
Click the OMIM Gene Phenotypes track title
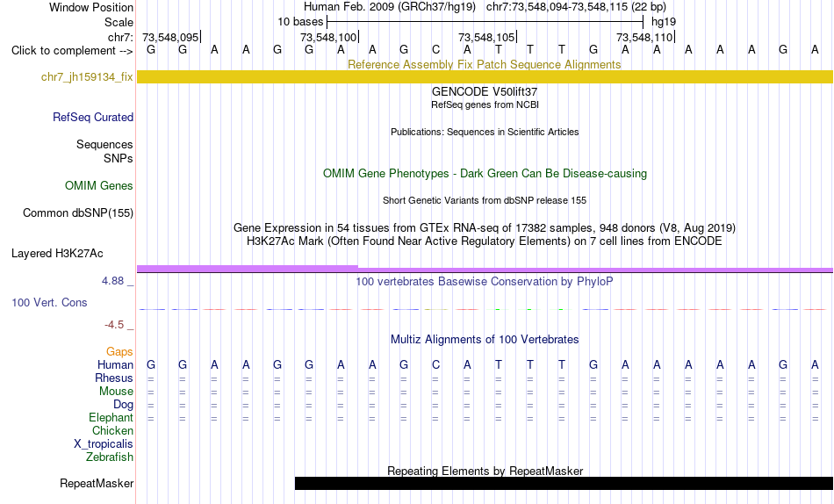pos(485,174)
